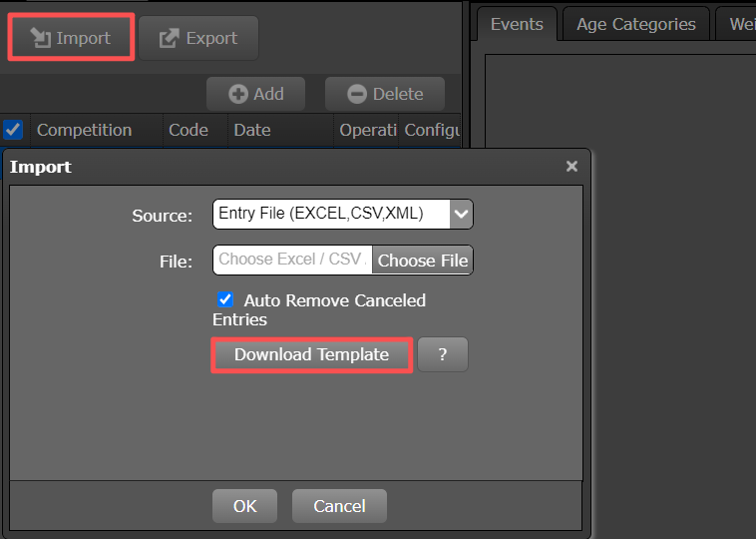
Task: Close the Import dialog with X
Action: click(571, 166)
